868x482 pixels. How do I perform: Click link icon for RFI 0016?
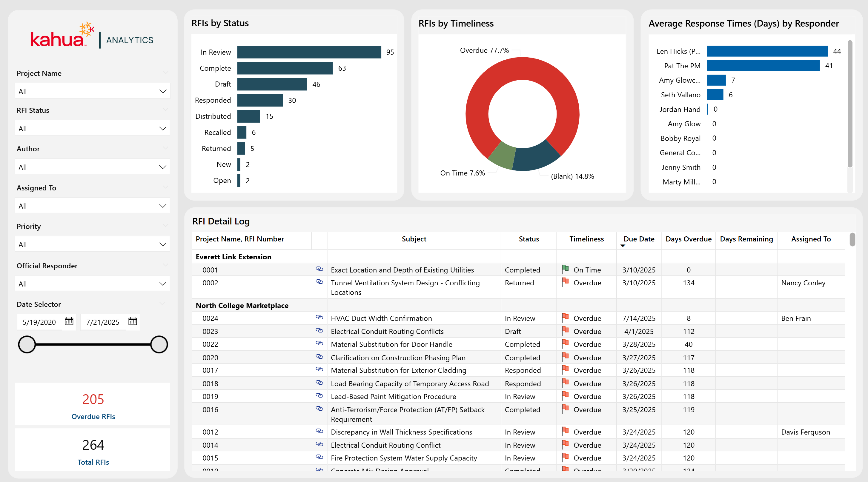pyautogui.click(x=319, y=409)
